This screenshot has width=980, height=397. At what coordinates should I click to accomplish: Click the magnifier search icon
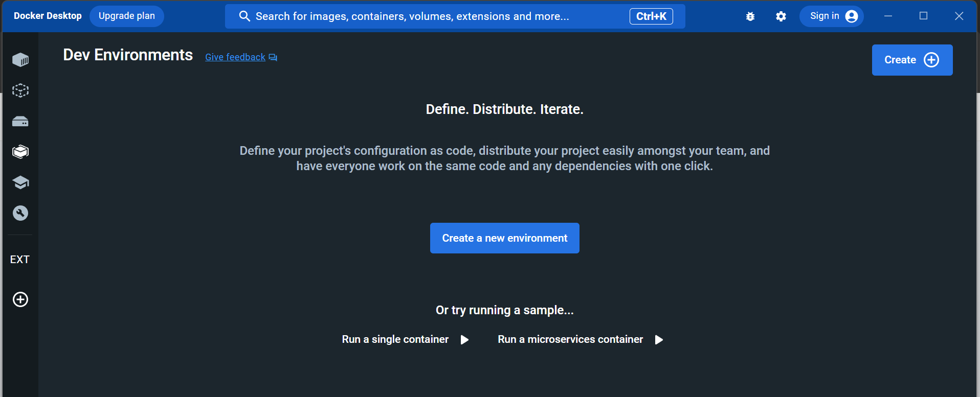coord(245,16)
